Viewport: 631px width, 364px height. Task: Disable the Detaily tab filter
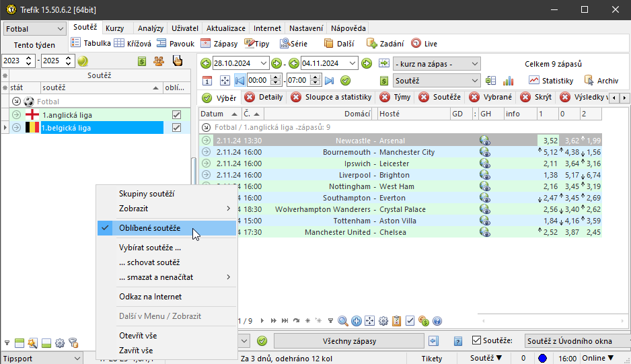point(264,97)
